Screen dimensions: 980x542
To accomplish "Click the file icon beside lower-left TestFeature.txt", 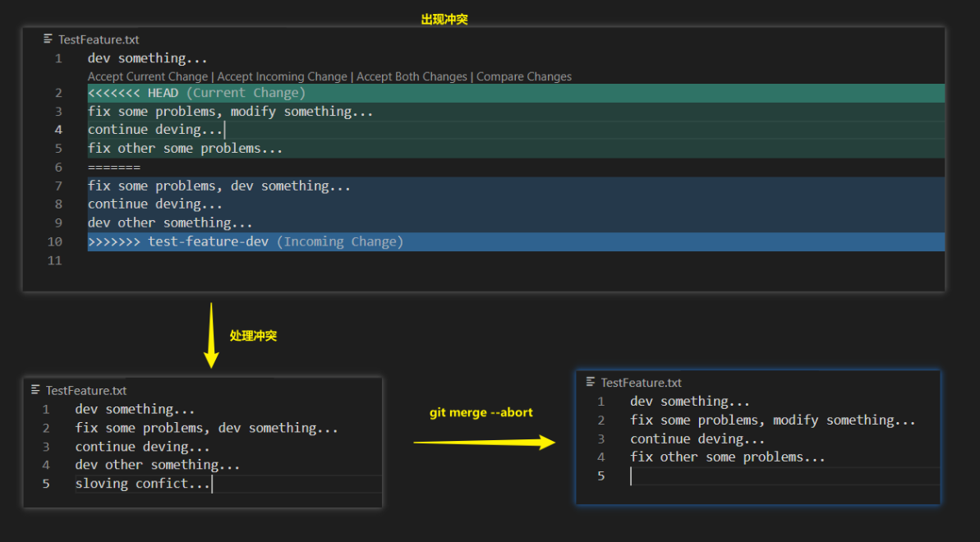I will tap(34, 390).
